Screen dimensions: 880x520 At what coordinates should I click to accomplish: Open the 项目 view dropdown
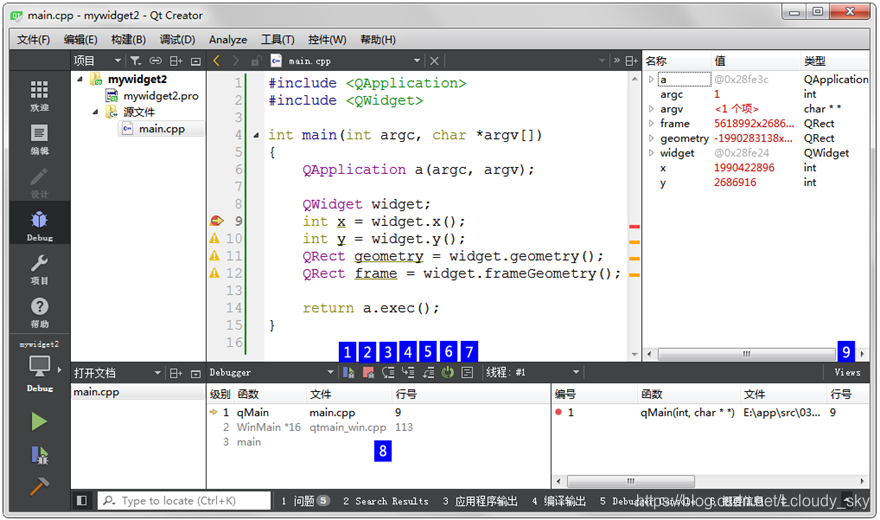click(117, 61)
